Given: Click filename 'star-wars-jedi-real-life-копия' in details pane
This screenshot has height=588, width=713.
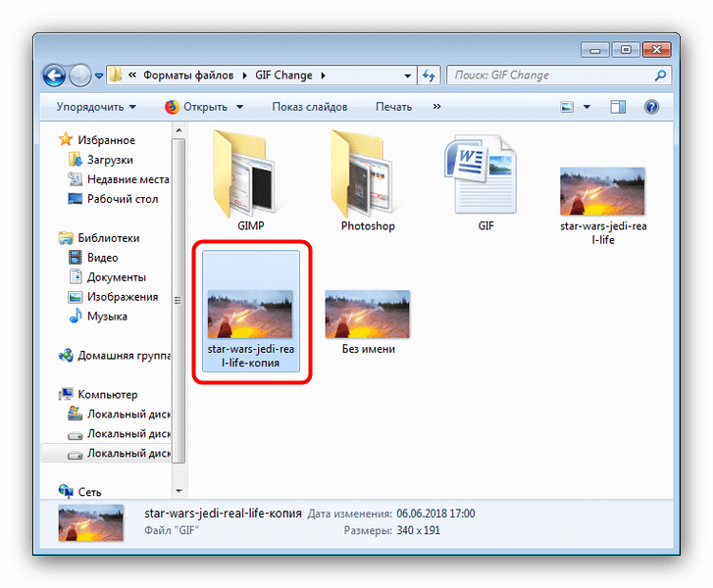Looking at the screenshot, I should click(x=223, y=514).
